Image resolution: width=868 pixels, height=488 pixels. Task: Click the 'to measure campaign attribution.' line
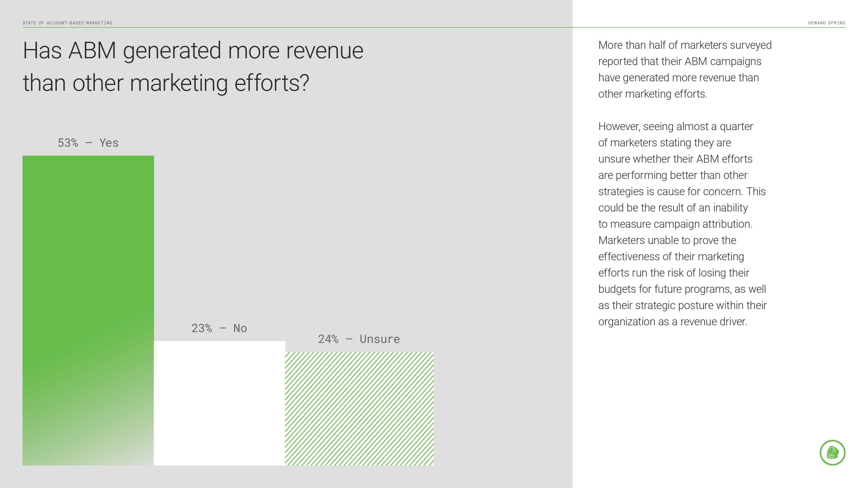click(675, 224)
